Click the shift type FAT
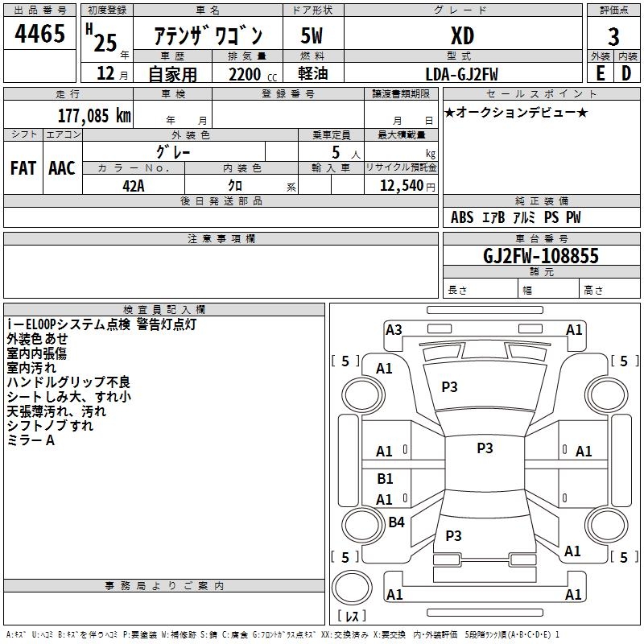This screenshot has height=644, width=644. coord(23,168)
